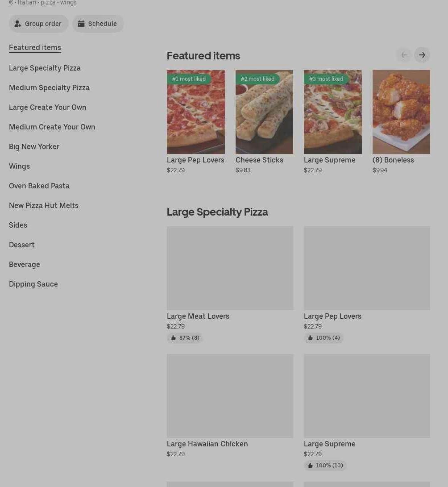Open #1 most liked Large Pep Lovers thumbnail

click(x=195, y=112)
